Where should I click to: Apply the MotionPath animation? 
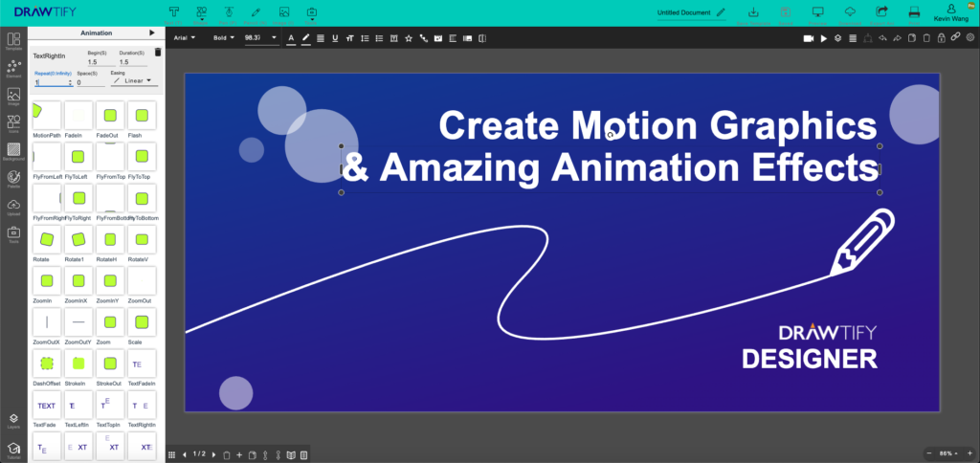47,115
